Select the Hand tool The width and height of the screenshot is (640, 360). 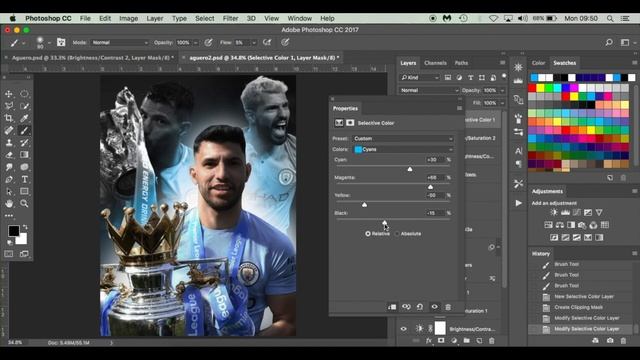pos(9,203)
